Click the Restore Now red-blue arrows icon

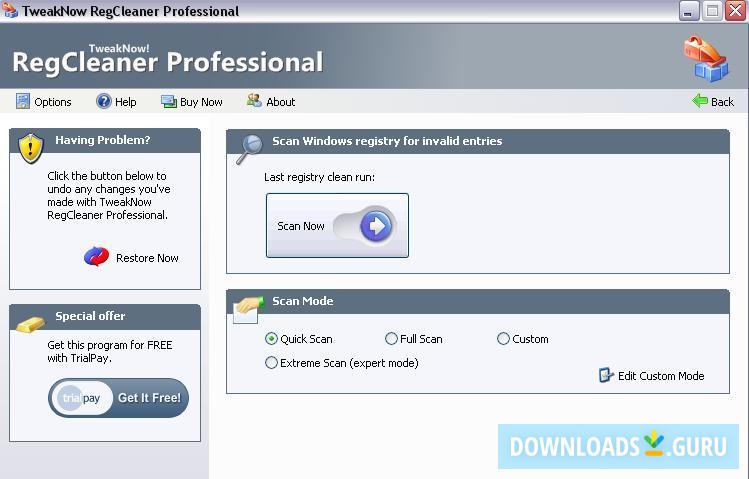pos(96,257)
